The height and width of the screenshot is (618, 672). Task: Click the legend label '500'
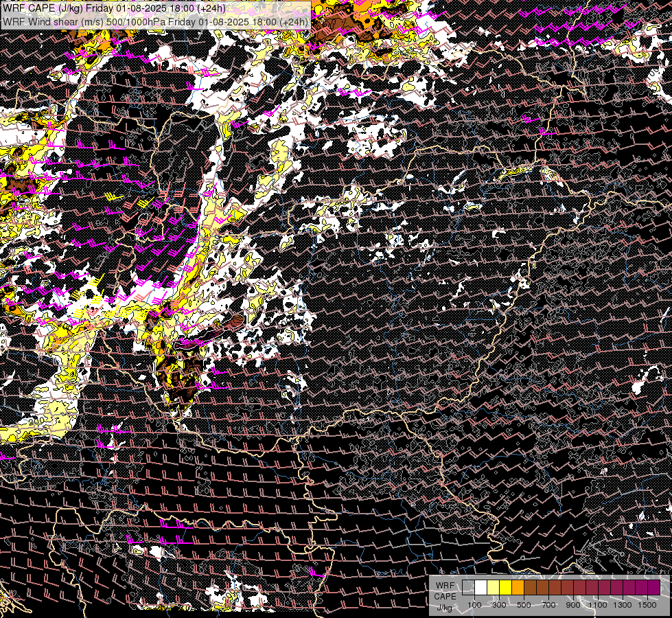524,605
